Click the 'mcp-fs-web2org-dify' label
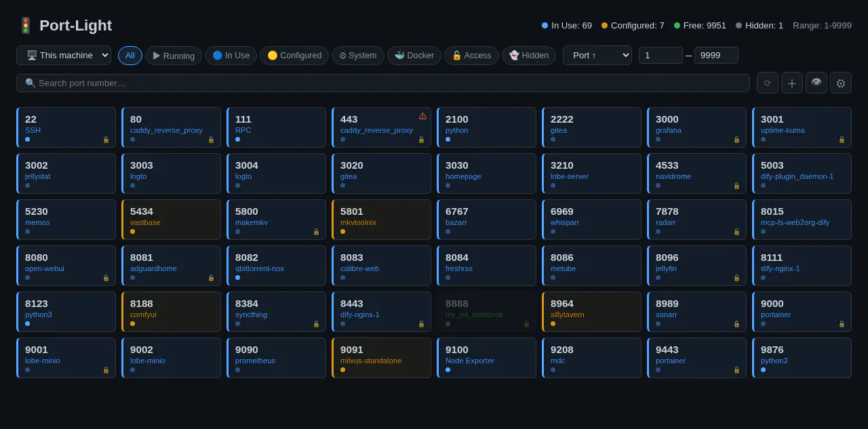The height and width of the screenshot is (429, 868). tap(795, 222)
